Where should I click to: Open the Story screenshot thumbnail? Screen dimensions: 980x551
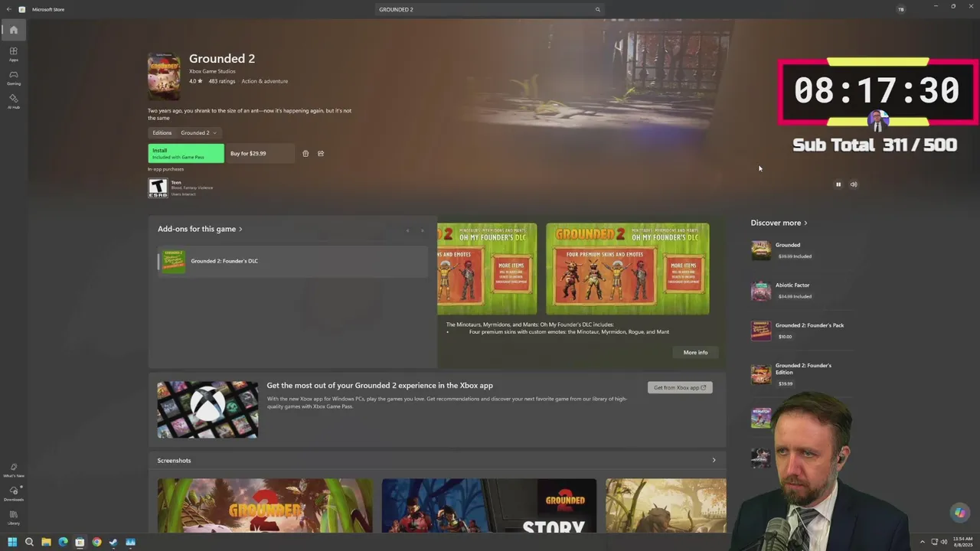point(488,506)
